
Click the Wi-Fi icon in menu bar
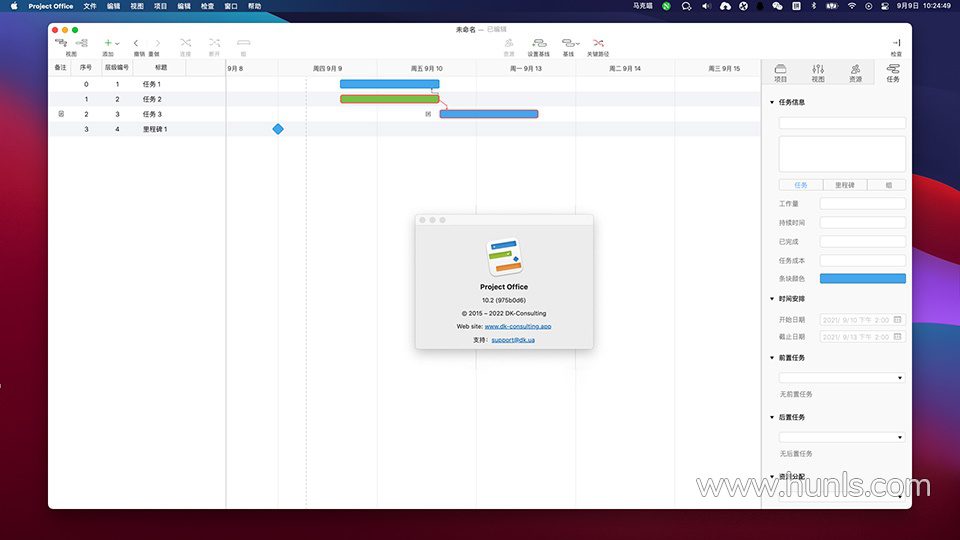tap(852, 6)
